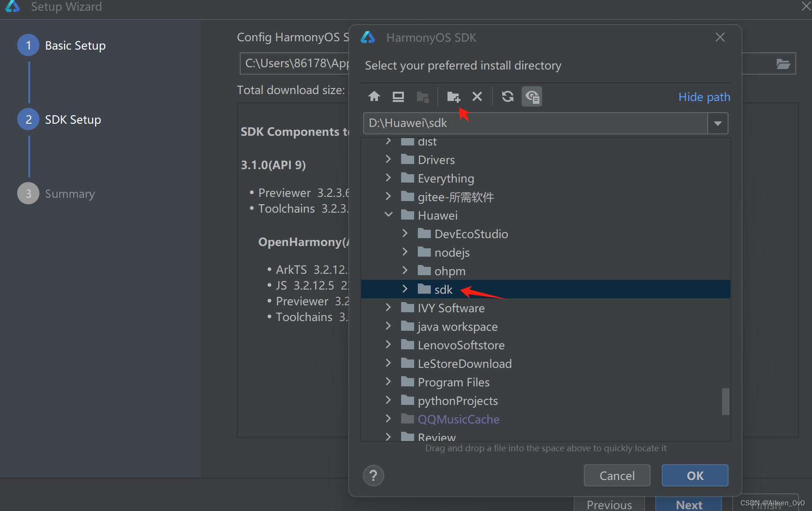
Task: Select SDK Setup step in wizard
Action: tap(59, 120)
